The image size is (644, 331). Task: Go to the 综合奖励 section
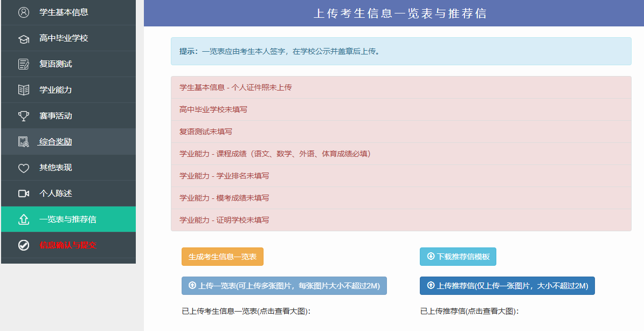click(x=56, y=142)
